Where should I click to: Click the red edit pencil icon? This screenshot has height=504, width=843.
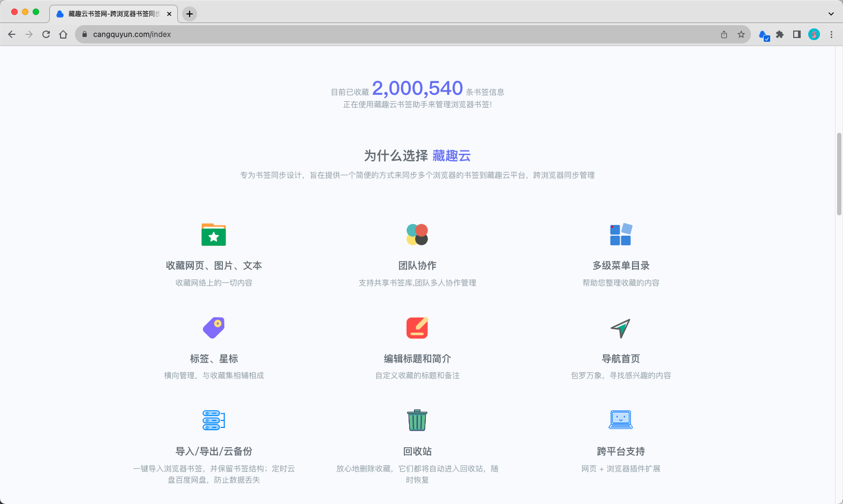pos(417,328)
